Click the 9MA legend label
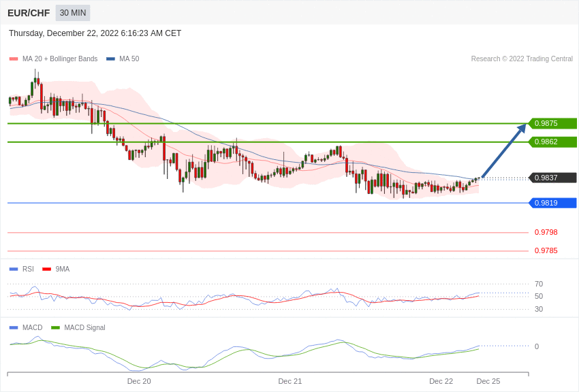Screen dimensions: 579x392 [x=63, y=269]
